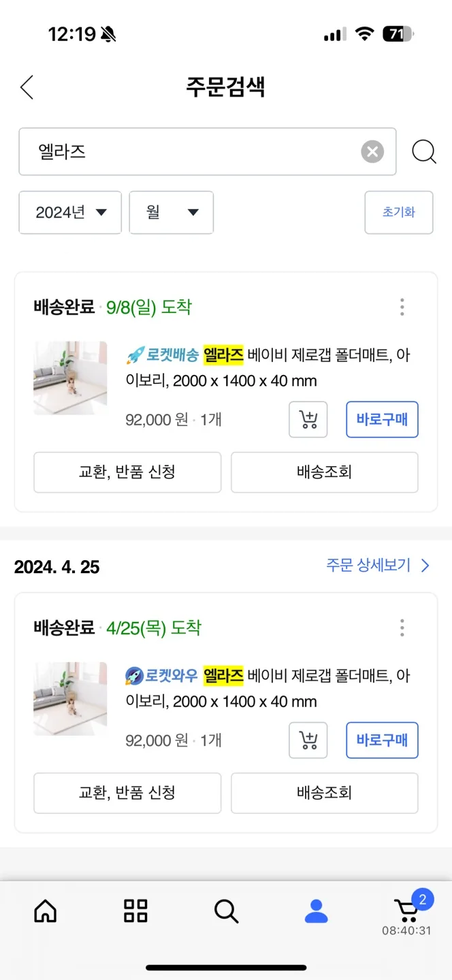Tap the first order's product thumbnail
The height and width of the screenshot is (980, 452).
click(x=70, y=378)
